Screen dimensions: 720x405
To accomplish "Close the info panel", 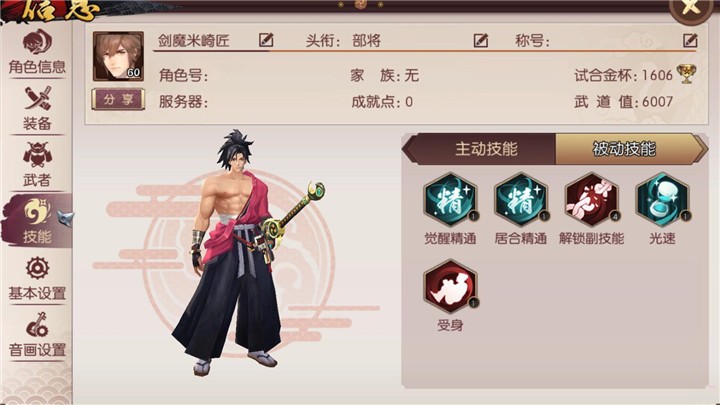I will [x=690, y=8].
